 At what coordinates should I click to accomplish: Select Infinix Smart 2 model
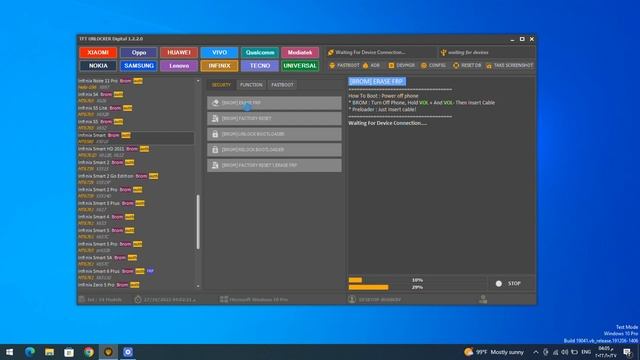(136, 165)
